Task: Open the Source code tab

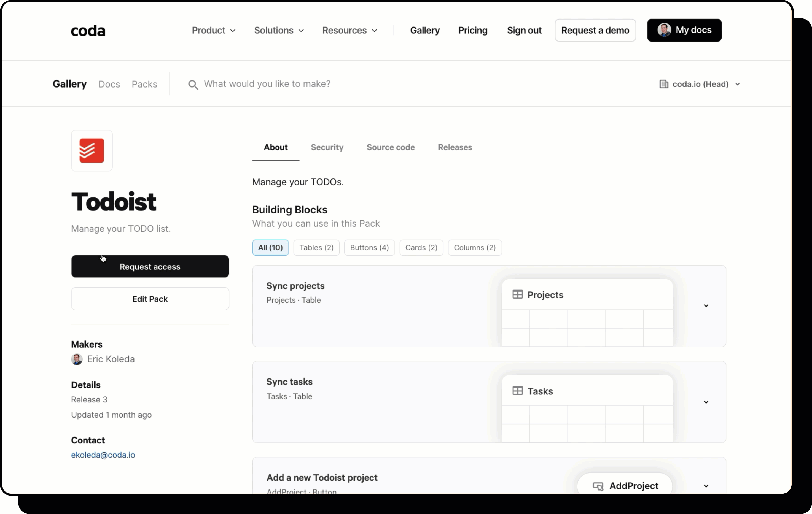Action: (391, 147)
